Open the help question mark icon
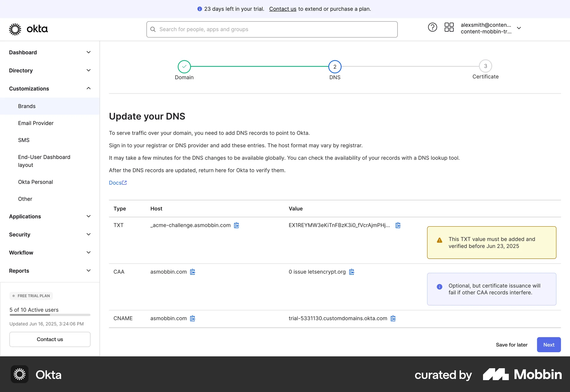The width and height of the screenshot is (570, 392). (432, 27)
